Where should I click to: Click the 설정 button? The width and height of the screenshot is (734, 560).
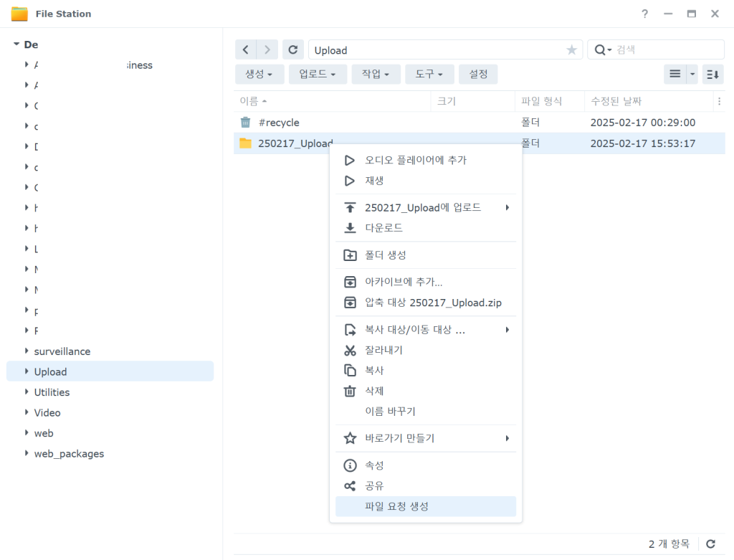tap(478, 74)
